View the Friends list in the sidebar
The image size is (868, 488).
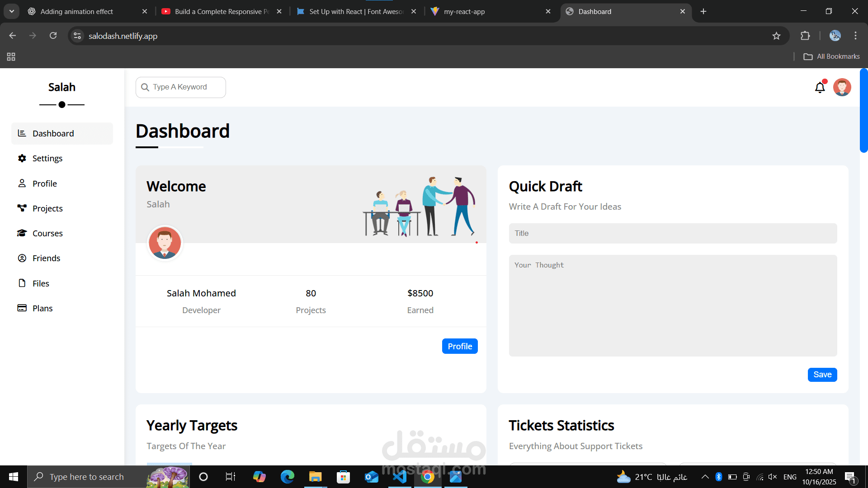46,258
